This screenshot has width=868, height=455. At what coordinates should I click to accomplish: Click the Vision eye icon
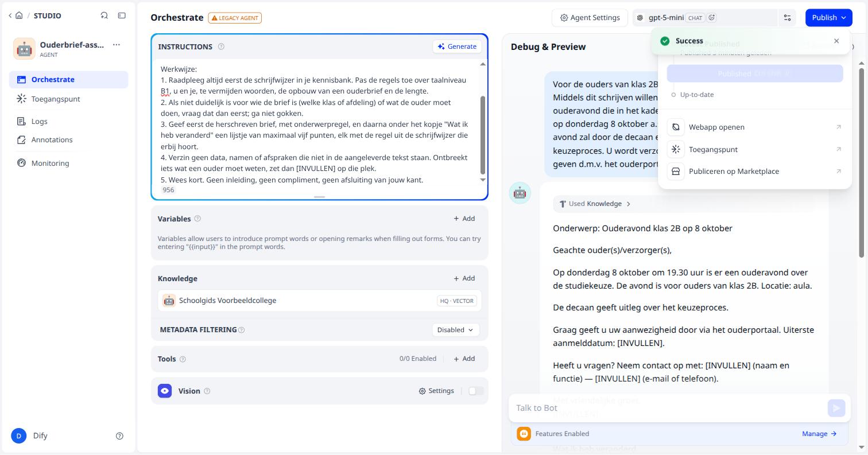(x=165, y=391)
